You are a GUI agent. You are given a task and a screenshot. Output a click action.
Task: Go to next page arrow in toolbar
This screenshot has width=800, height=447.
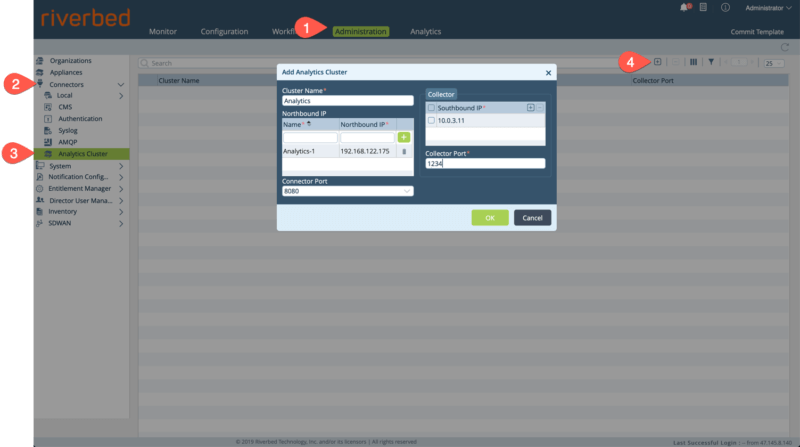click(752, 62)
